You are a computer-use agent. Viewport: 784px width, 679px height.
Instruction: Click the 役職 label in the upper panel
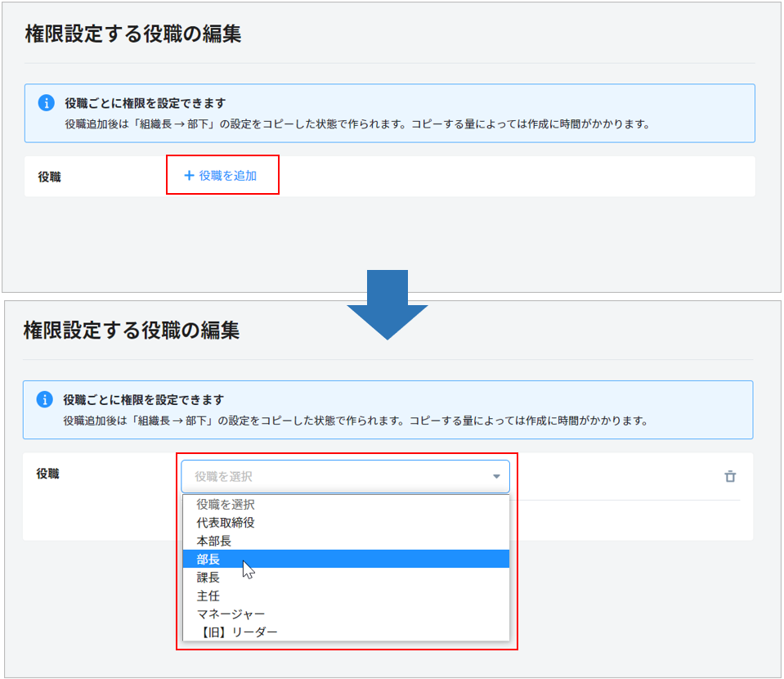point(49,177)
